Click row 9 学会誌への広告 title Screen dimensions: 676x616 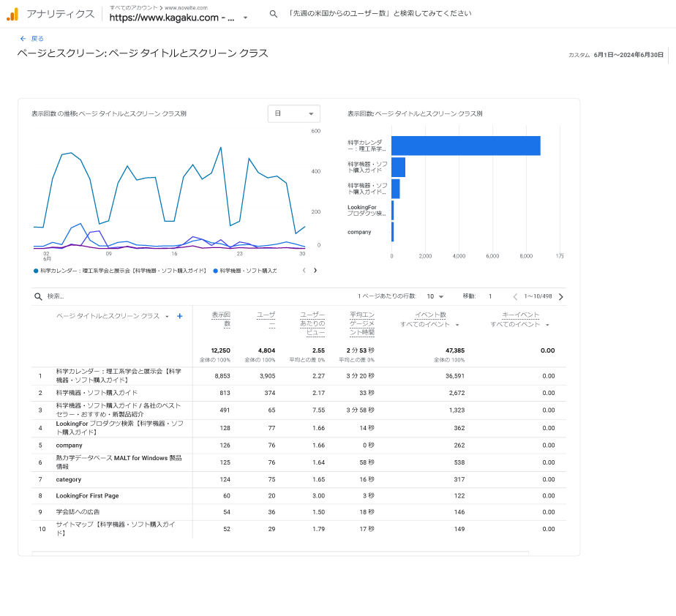(x=78, y=511)
